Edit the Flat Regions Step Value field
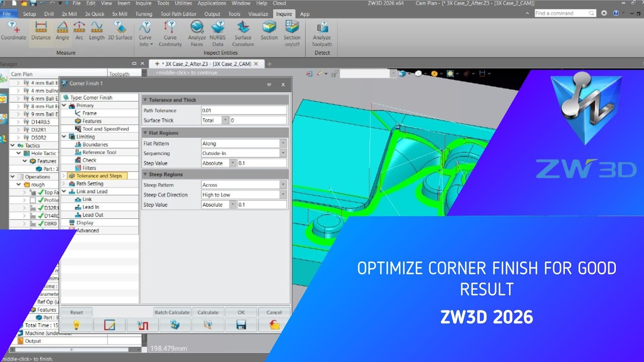 [262, 163]
